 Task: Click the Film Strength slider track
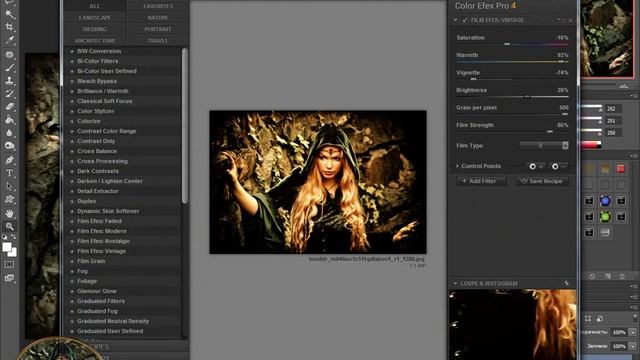(512, 131)
